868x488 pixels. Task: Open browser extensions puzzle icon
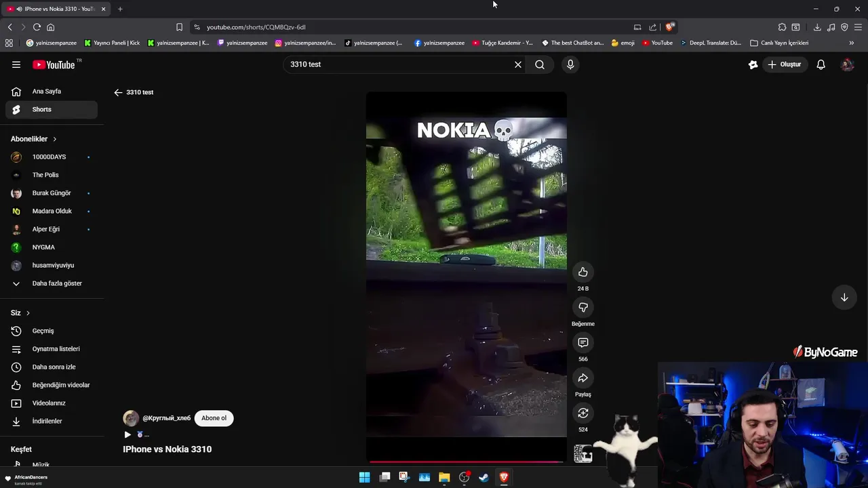point(782,27)
